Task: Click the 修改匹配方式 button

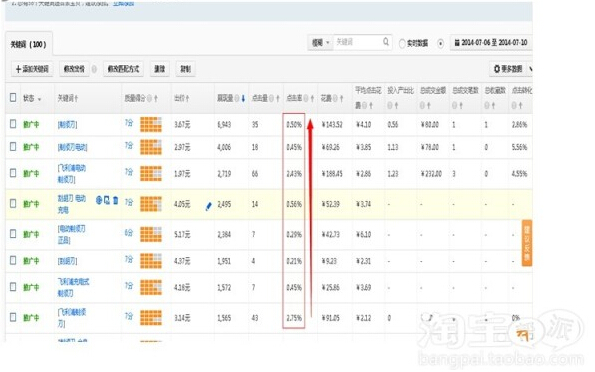Action: click(123, 69)
